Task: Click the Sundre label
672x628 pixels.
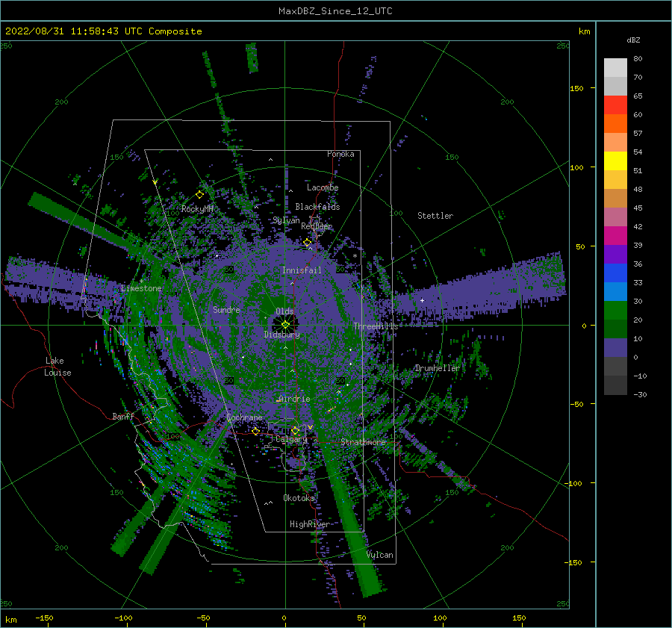Action: point(226,309)
